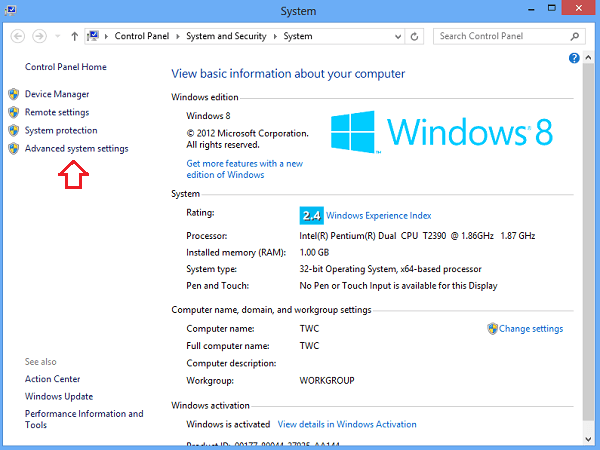Image resolution: width=600 pixels, height=450 pixels.
Task: Click the shield icon beside System protection
Action: point(14,130)
